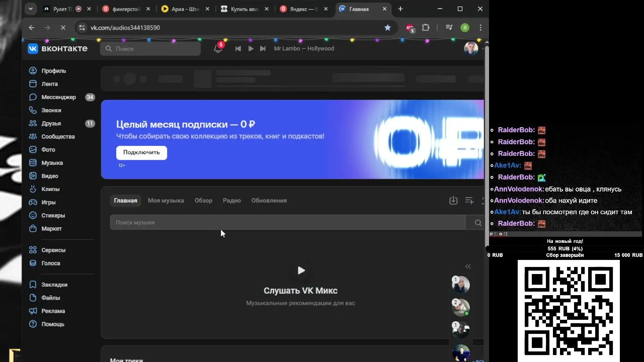Collapse the chat contacts sidebar
644x362 pixels.
coord(468,266)
